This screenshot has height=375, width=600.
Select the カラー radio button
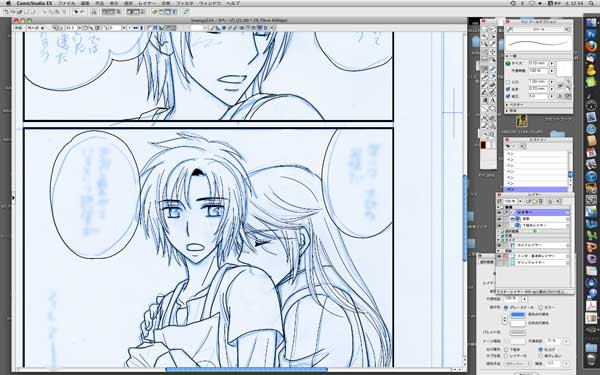[541, 307]
